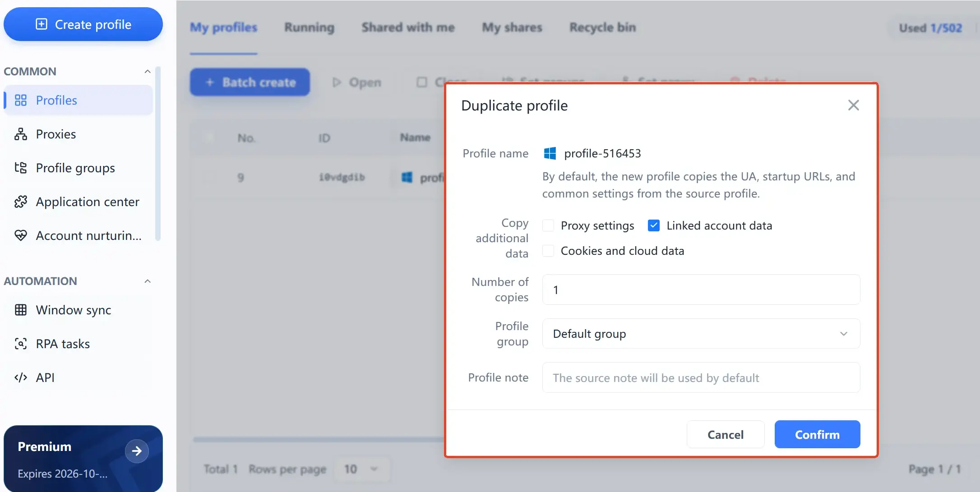Enable Cookies and cloud data checkbox
Image resolution: width=980 pixels, height=492 pixels.
pos(548,251)
